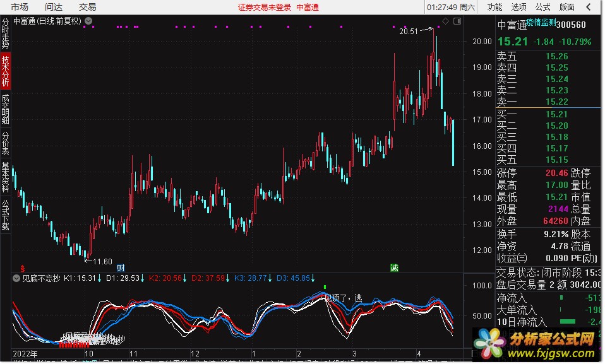Screen dimensions: 605x364
Task: Click the 卖三 15.24 order row
Action: [548, 79]
